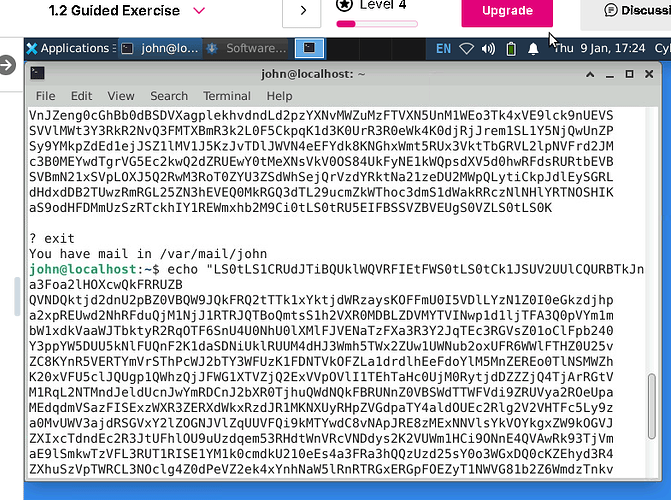Open the Terminal menu
The image size is (671, 500).
pos(227,96)
